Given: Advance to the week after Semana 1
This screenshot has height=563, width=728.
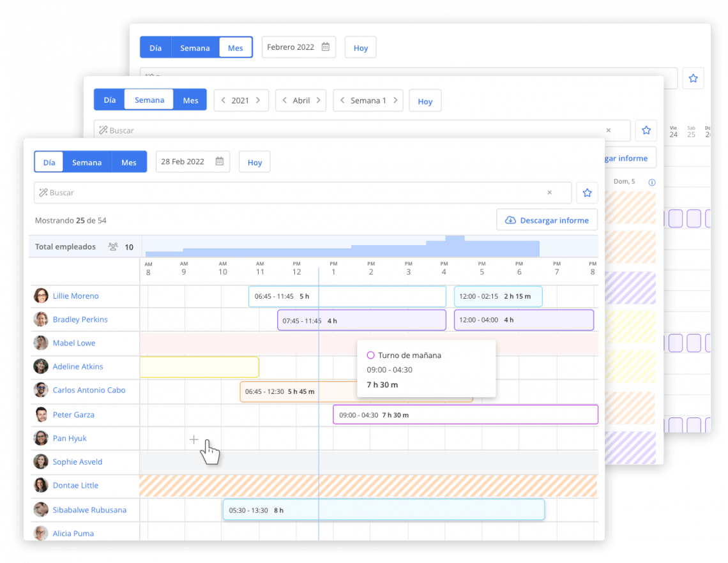Looking at the screenshot, I should click(x=395, y=100).
